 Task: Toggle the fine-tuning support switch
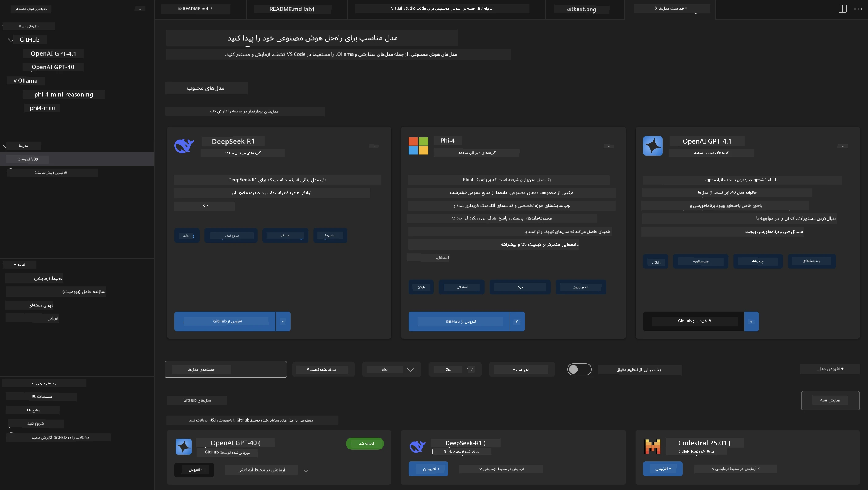coord(579,369)
